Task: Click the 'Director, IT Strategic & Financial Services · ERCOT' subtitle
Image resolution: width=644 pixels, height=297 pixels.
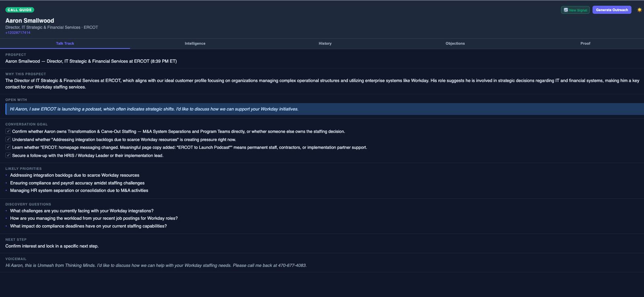Action: click(52, 27)
